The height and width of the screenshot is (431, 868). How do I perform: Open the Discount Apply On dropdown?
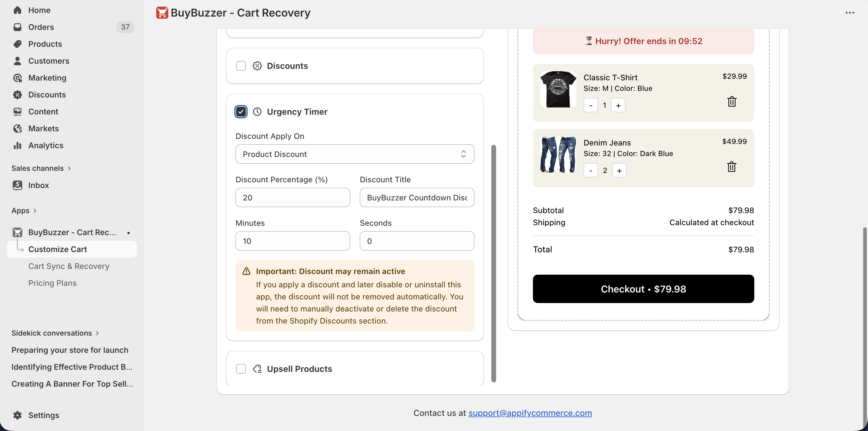354,154
